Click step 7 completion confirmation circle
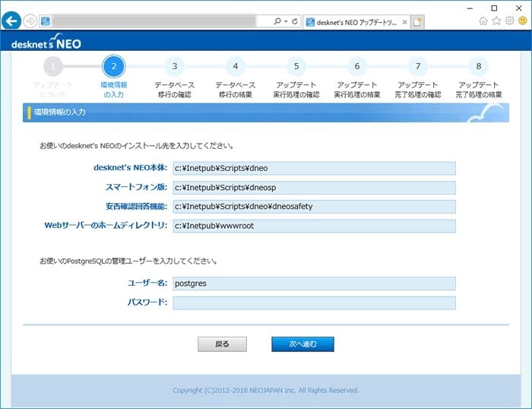This screenshot has height=409, width=532. pos(418,66)
